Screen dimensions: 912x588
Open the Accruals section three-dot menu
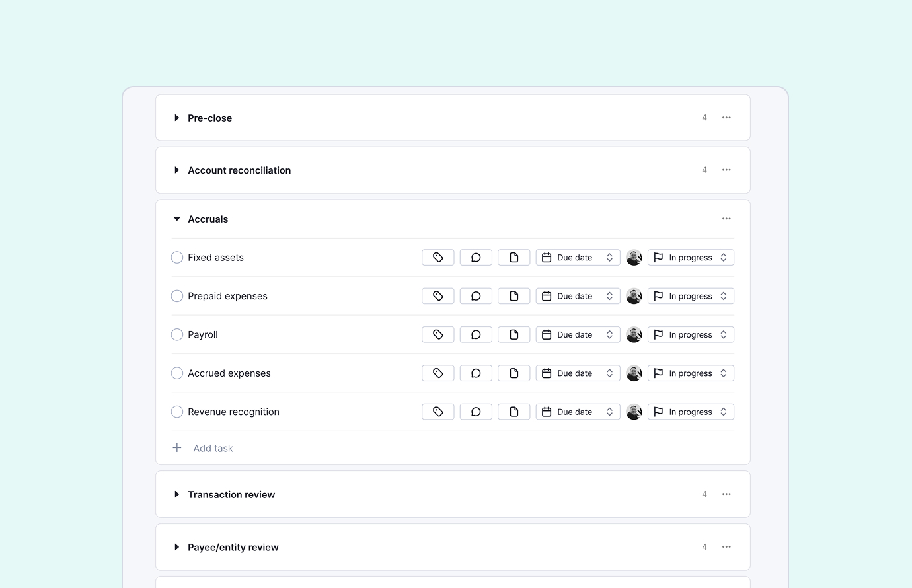click(726, 219)
